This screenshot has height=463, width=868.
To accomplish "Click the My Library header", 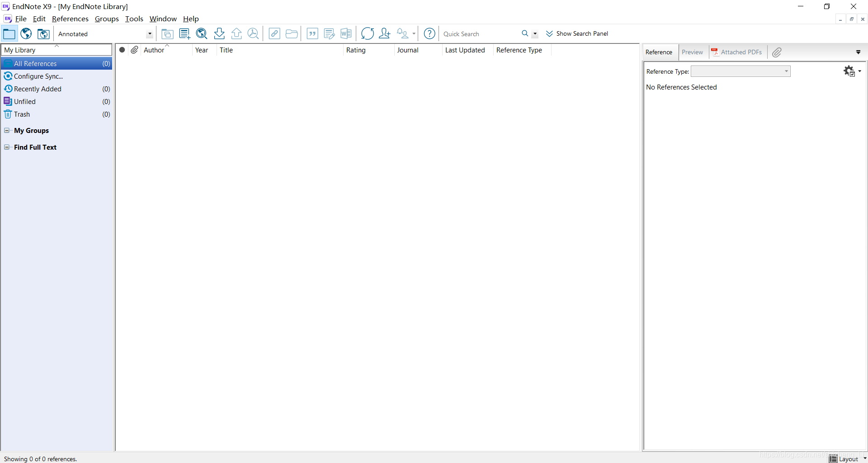I will (x=57, y=50).
